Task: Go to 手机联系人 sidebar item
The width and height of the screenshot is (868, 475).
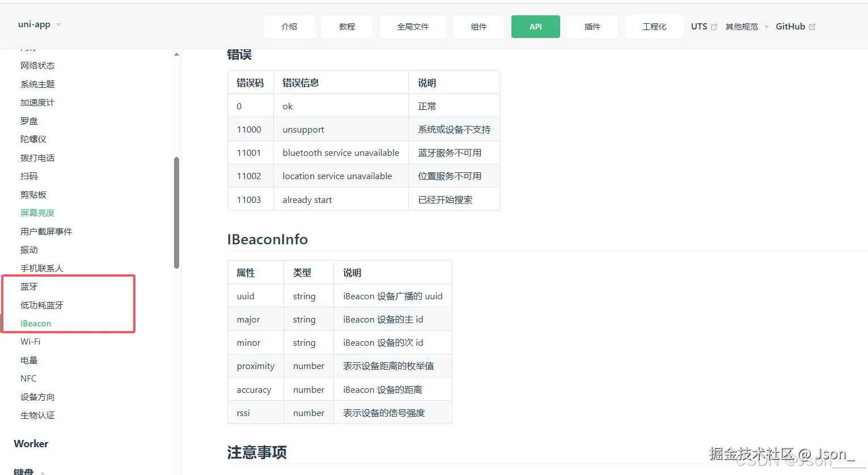Action: coord(42,269)
